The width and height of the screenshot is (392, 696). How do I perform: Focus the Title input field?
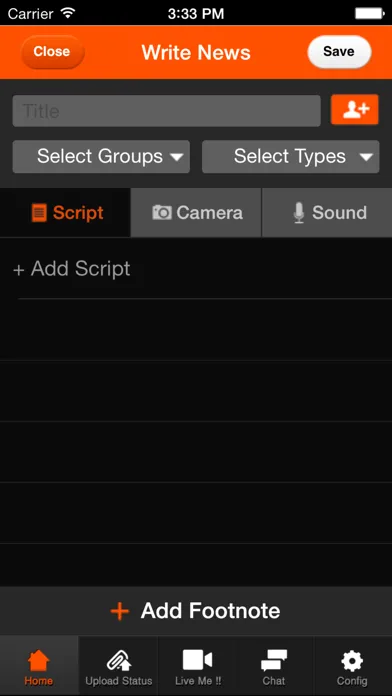pos(166,111)
